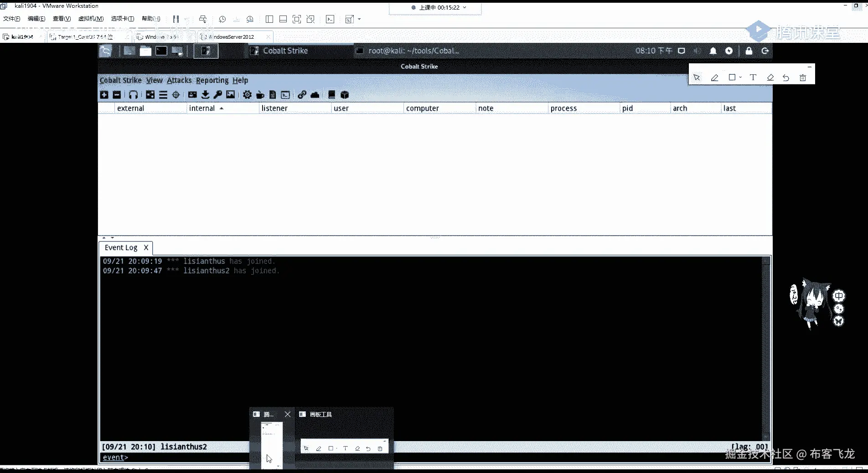Switch to target view crosshair icon
This screenshot has height=473, width=868.
[176, 95]
